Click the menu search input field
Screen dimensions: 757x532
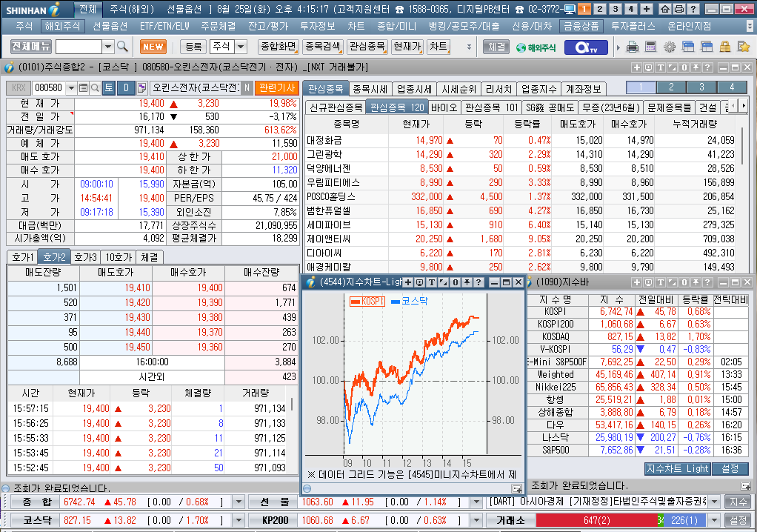click(x=79, y=47)
